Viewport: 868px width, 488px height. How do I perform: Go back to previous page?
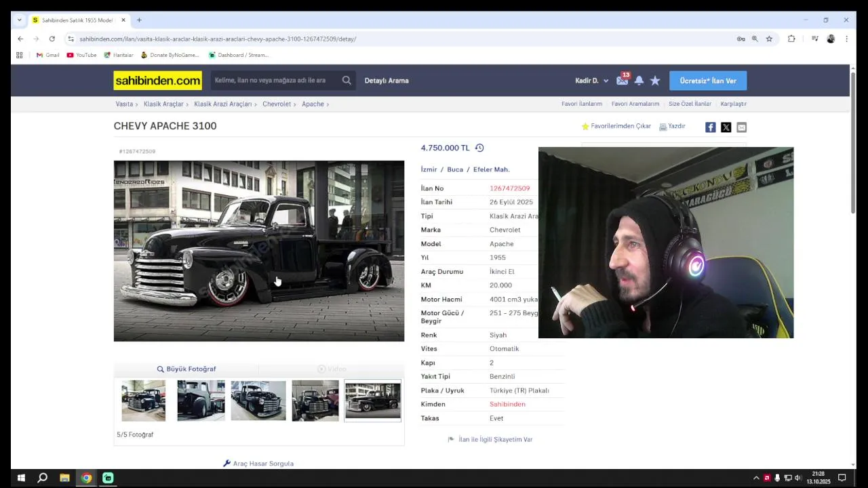coord(20,39)
